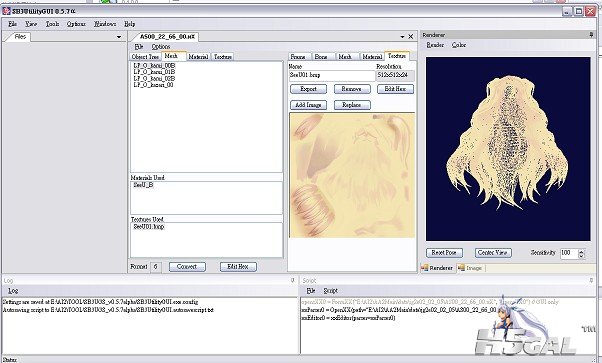
Task: Expand the document tab list dropdown arrow
Action: (x=402, y=37)
